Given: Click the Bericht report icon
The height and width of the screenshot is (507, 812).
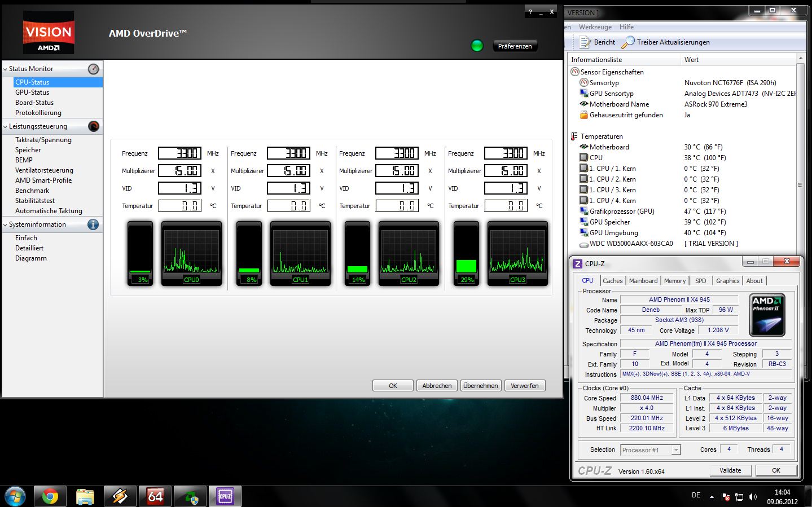Looking at the screenshot, I should (x=585, y=42).
